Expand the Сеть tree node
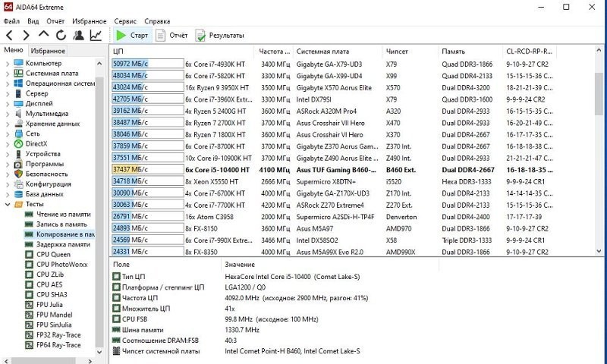 8,133
